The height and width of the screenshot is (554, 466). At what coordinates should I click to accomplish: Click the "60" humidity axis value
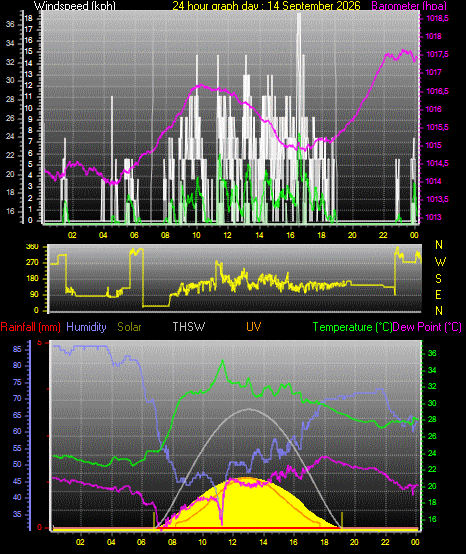pos(17,431)
